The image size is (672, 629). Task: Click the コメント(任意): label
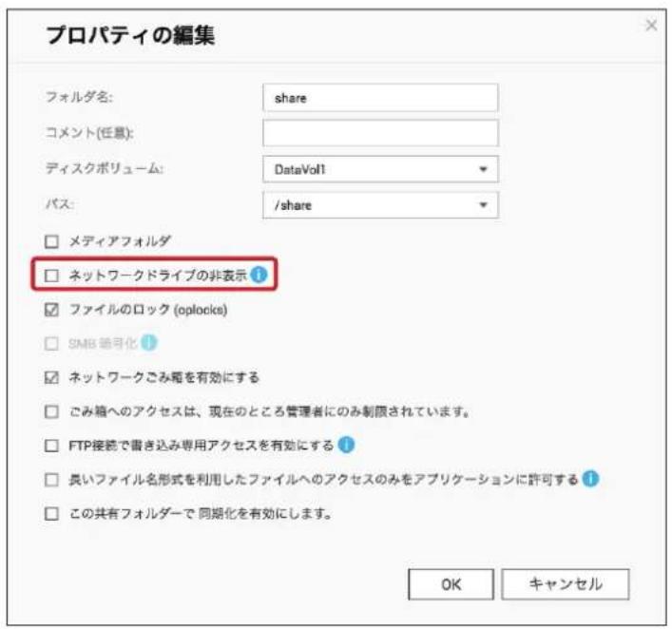(x=89, y=133)
